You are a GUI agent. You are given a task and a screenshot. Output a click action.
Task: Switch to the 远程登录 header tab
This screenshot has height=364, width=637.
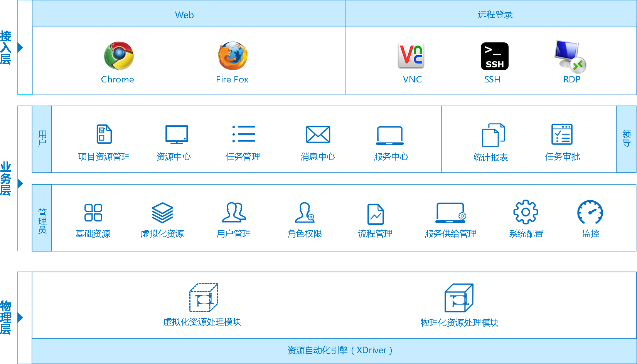tap(495, 15)
